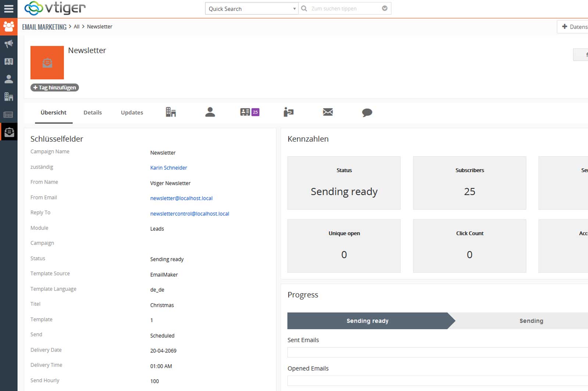Open the newsletter@localhost.local email link
The height and width of the screenshot is (391, 588).
click(x=181, y=198)
